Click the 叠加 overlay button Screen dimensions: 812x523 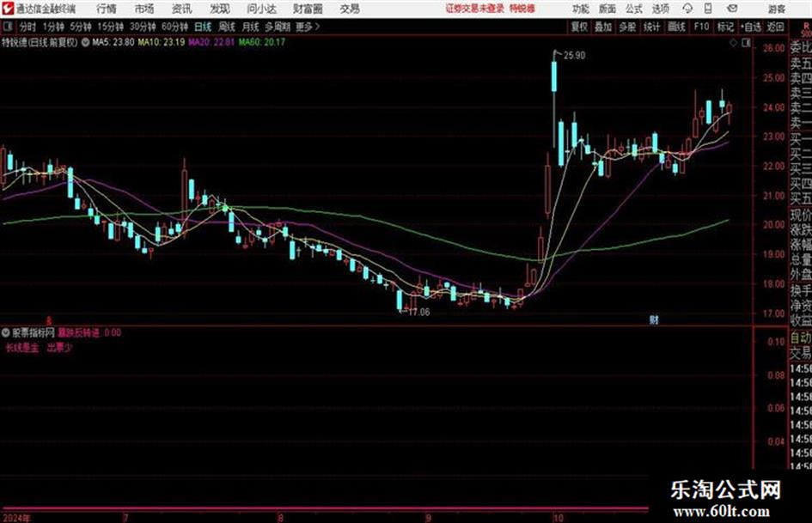pyautogui.click(x=603, y=27)
